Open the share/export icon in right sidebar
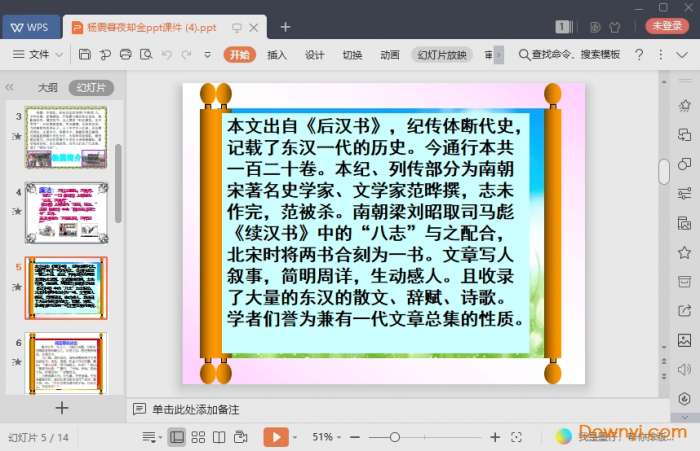Viewport: 700px width, 451px height. [684, 311]
